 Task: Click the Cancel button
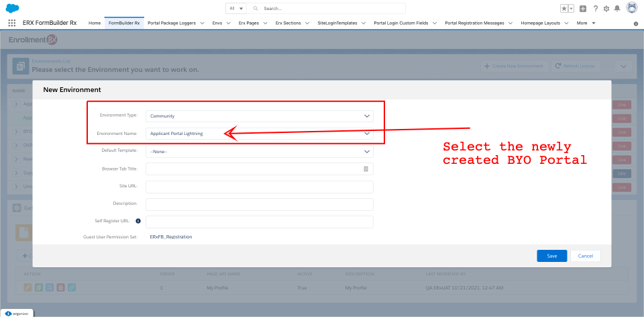585,256
